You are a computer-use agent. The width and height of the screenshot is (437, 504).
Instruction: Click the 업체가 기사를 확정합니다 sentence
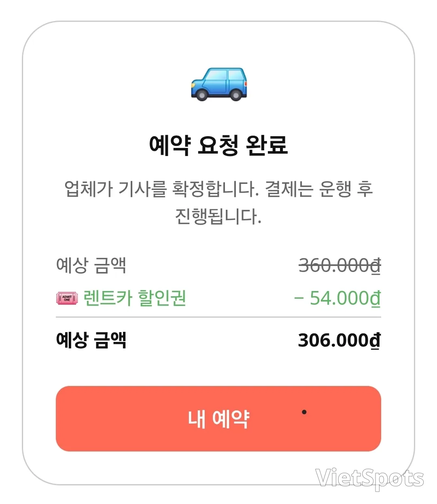(162, 189)
